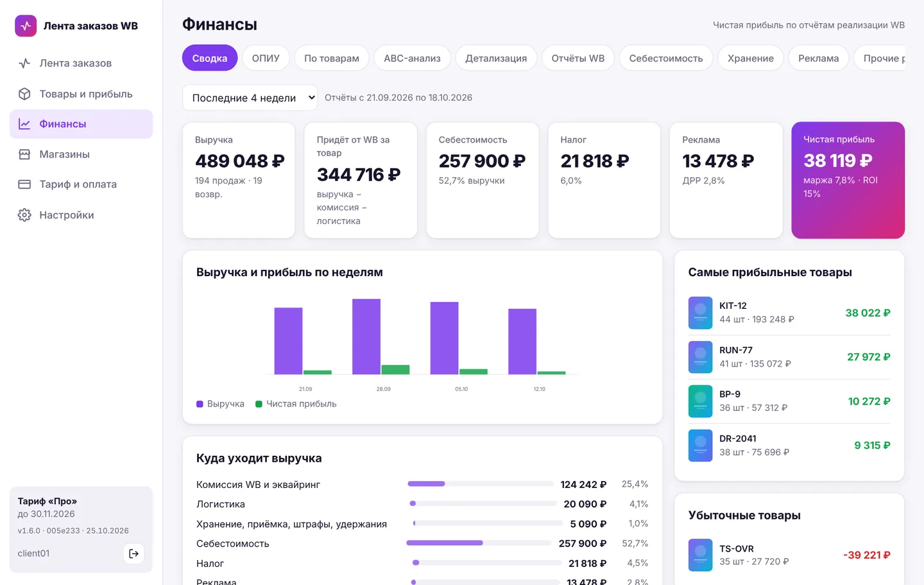The width and height of the screenshot is (924, 585).
Task: Click the Логистика amount 20 090 ₽
Action: click(x=585, y=504)
